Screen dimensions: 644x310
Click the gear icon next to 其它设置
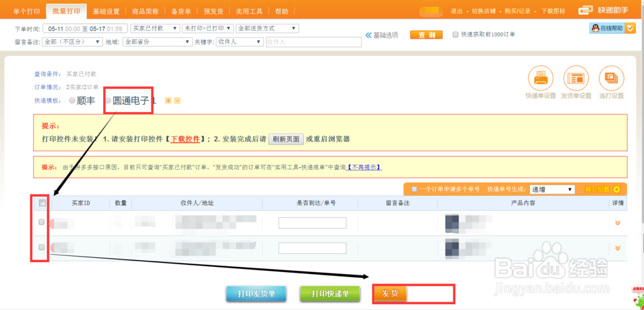pyautogui.click(x=616, y=190)
